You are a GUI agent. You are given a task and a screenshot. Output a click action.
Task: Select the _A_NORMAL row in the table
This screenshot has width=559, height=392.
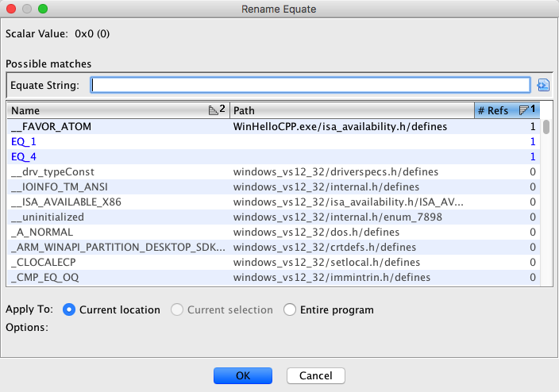pos(119,232)
